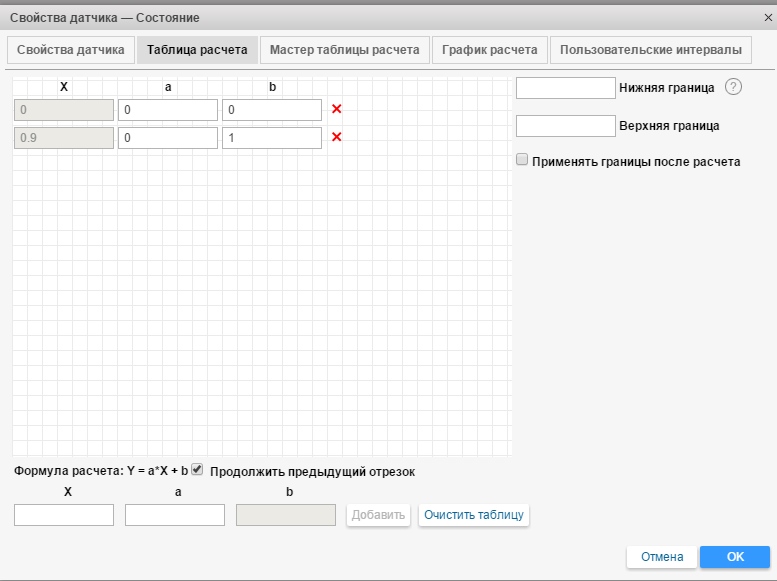Confirm with the OK button
777x581 pixels.
click(735, 557)
